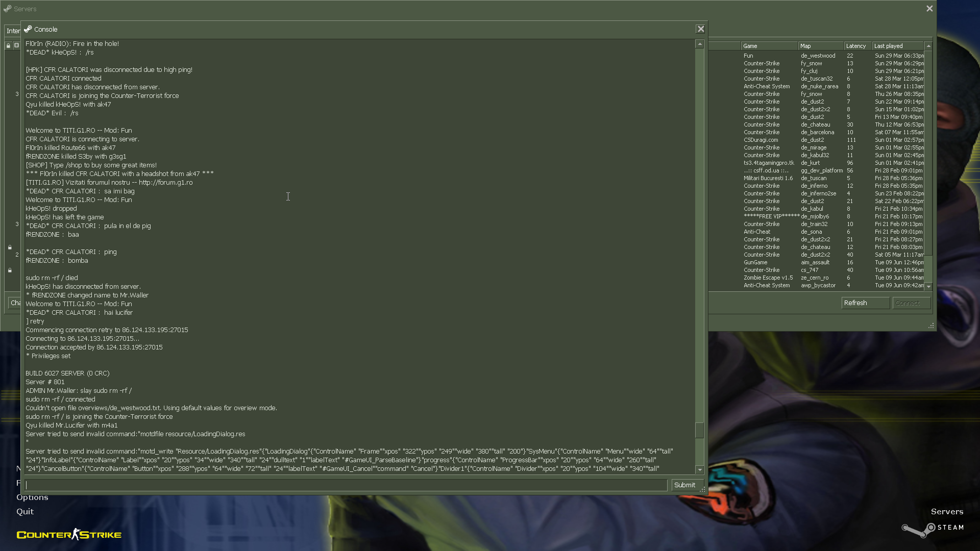The height and width of the screenshot is (551, 980).
Task: Click the Servers label at bottom right
Action: (x=947, y=512)
